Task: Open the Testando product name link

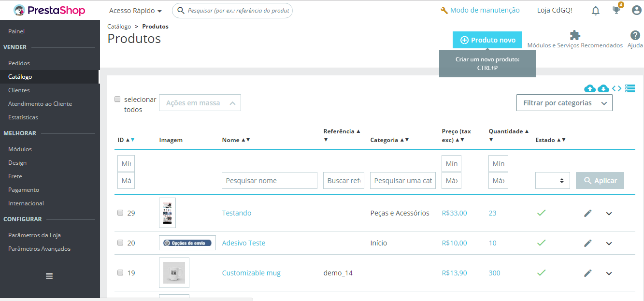Action: 237,213
